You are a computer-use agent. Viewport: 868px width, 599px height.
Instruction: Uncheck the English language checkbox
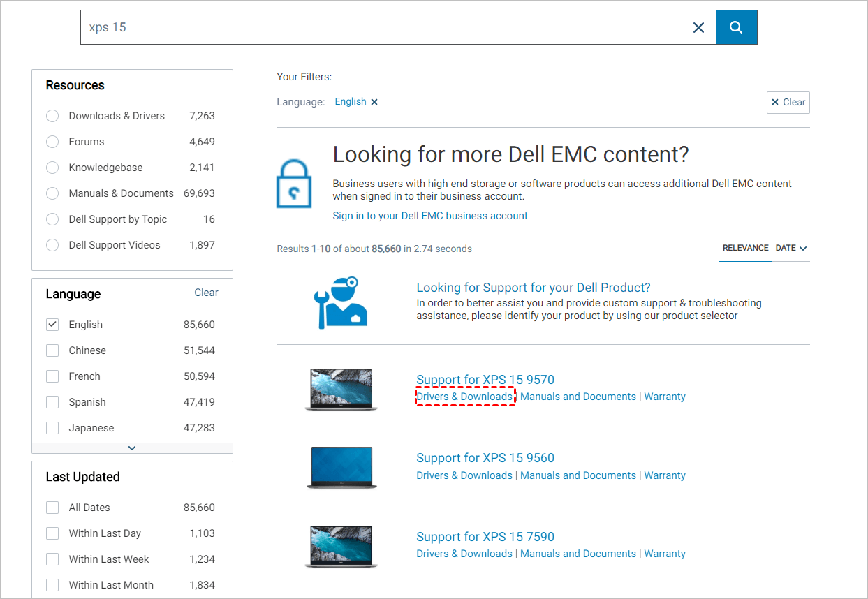coord(52,324)
